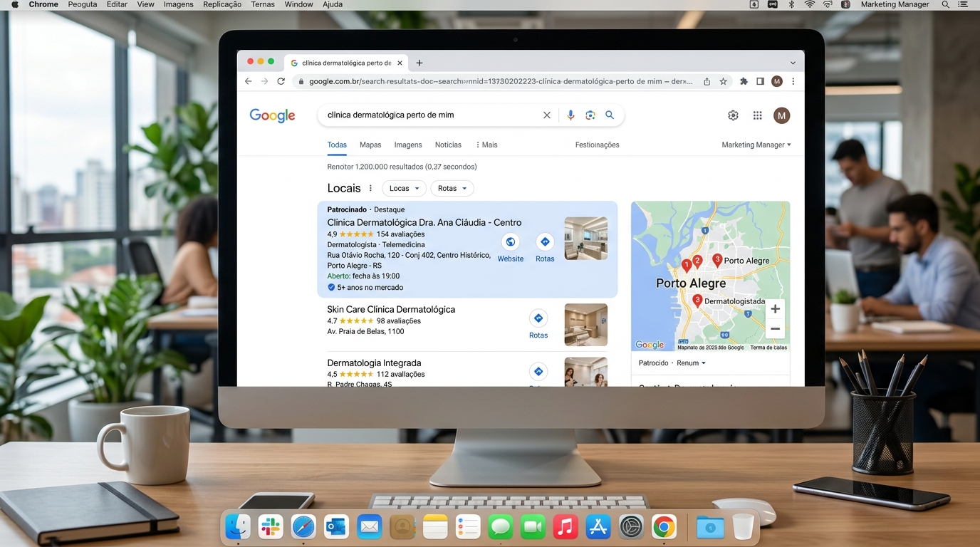
Task: Open the Google apps grid icon
Action: pyautogui.click(x=757, y=115)
